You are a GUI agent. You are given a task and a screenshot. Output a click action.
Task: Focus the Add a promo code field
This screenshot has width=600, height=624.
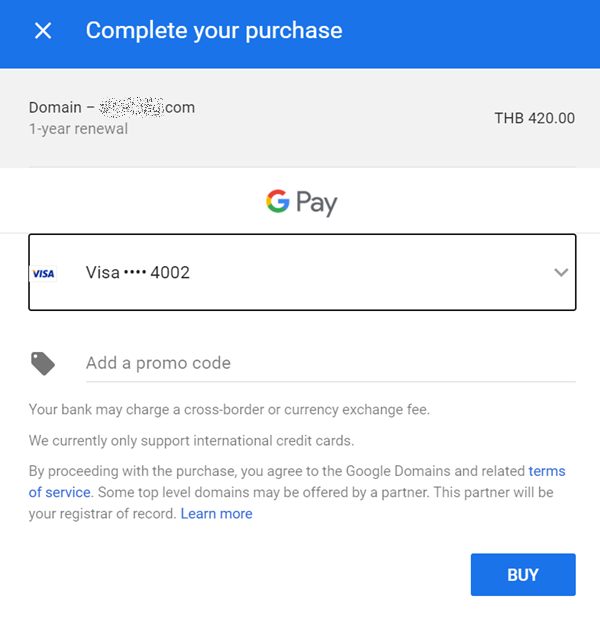(x=330, y=363)
